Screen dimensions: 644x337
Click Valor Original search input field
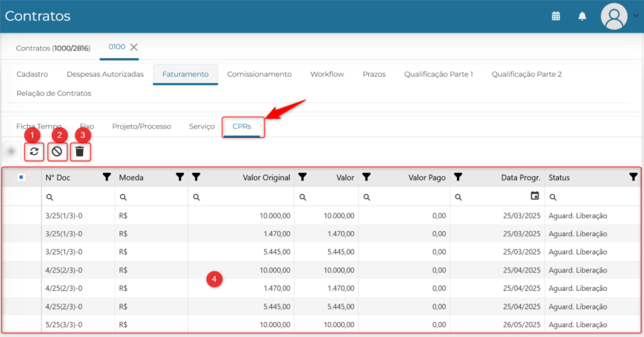(x=241, y=197)
